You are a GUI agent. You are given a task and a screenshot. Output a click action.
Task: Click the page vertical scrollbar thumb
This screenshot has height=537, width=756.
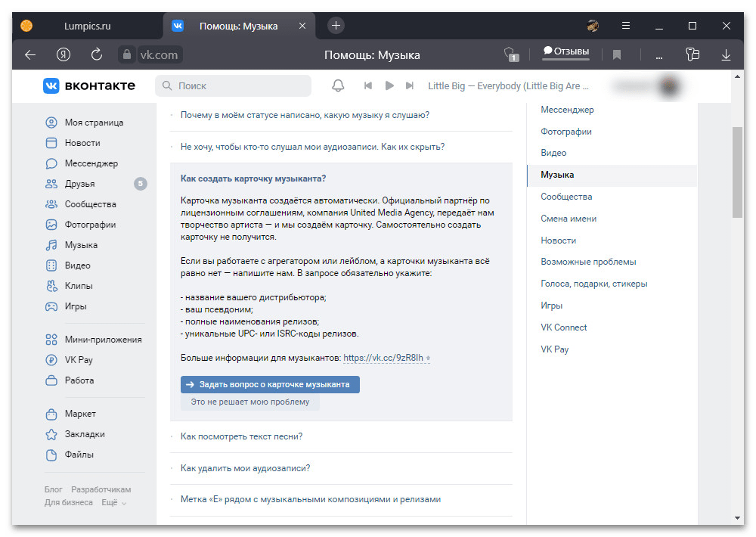(x=737, y=172)
